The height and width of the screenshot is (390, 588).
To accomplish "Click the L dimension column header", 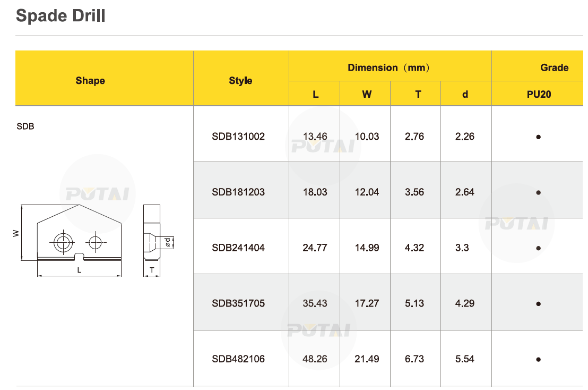I will pos(315,95).
